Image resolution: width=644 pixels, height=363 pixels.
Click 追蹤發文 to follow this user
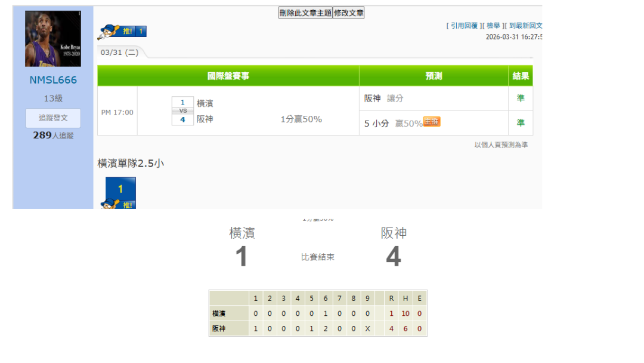pos(53,118)
